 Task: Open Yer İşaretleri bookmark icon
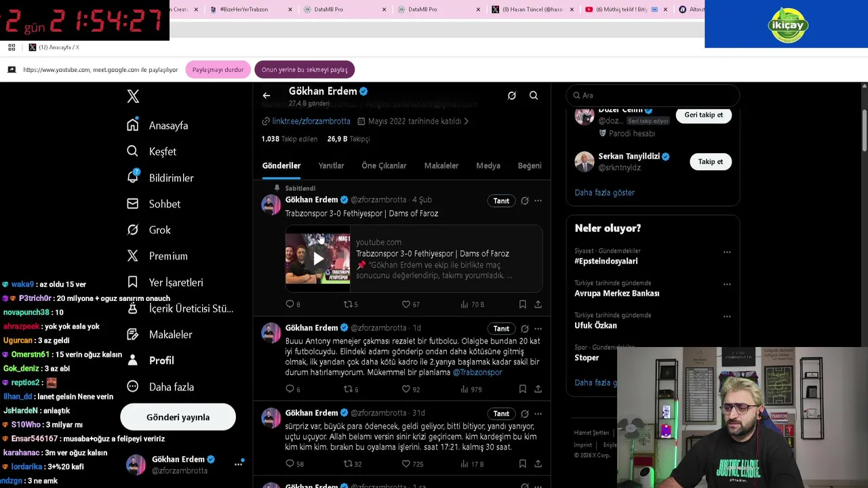(x=133, y=282)
